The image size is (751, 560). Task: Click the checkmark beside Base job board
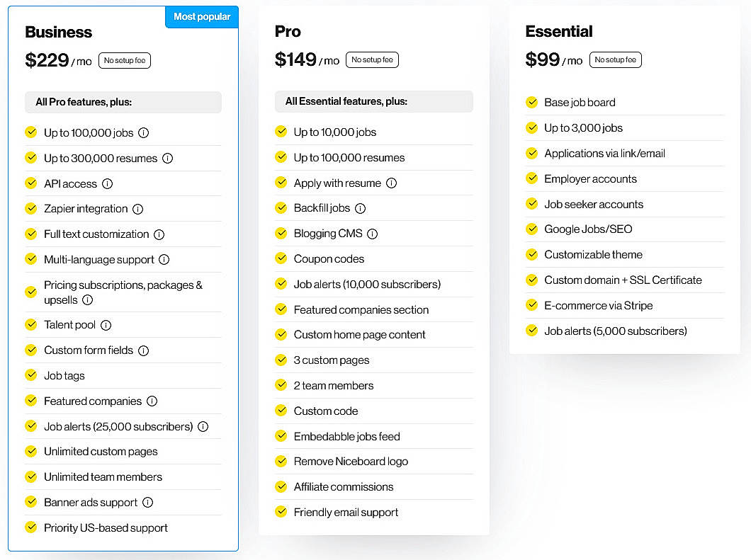pyautogui.click(x=532, y=102)
